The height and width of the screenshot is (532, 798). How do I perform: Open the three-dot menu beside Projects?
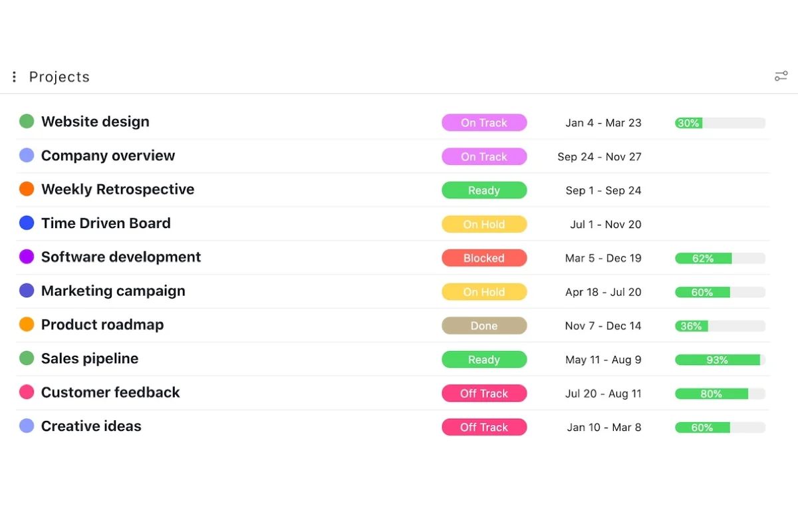tap(14, 77)
